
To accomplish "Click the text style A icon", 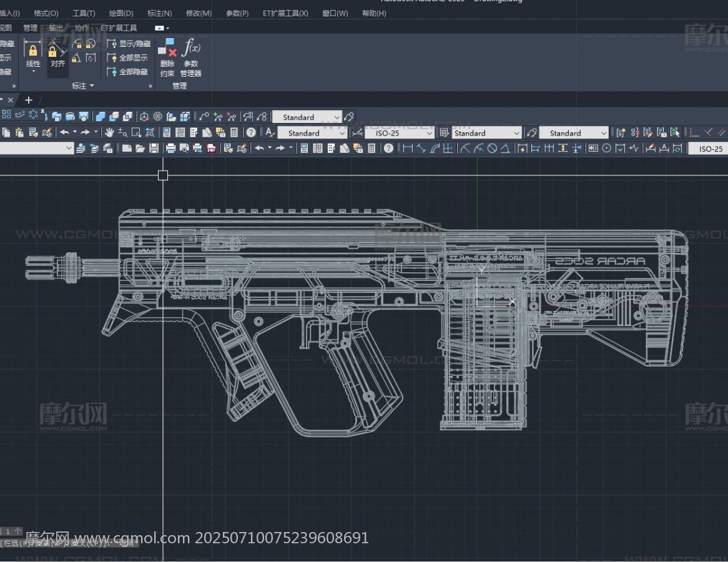I will pyautogui.click(x=269, y=132).
